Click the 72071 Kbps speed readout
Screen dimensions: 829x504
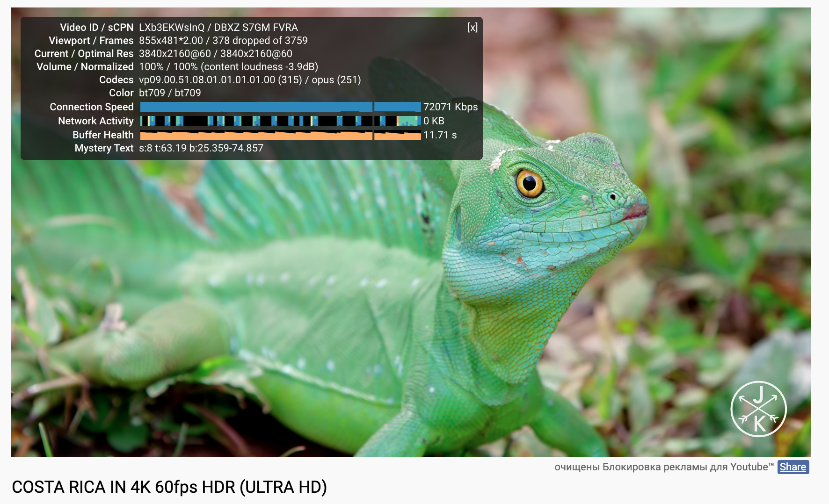[450, 107]
